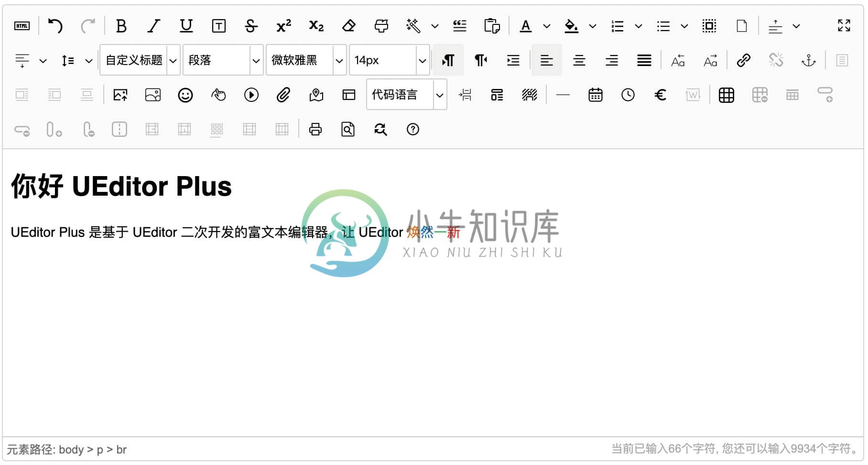
Task: Apply background color paint bucket
Action: (x=572, y=26)
